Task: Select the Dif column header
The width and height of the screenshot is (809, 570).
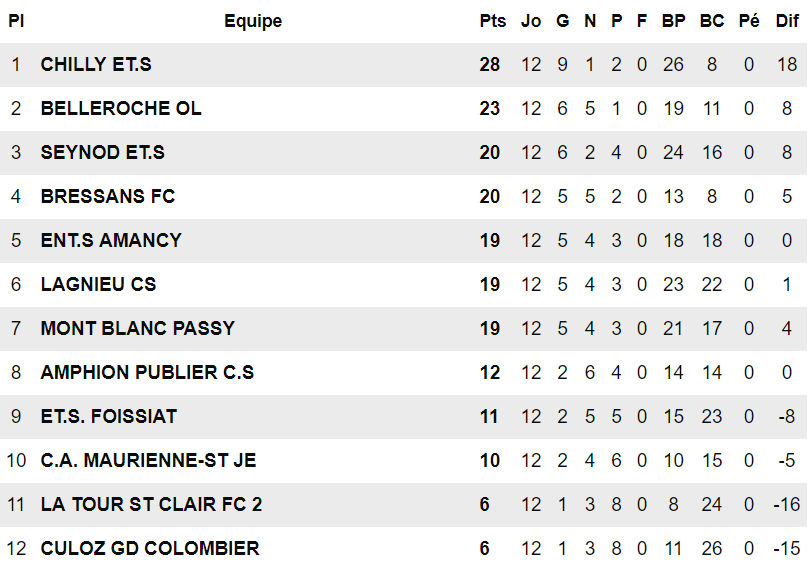Action: point(787,21)
